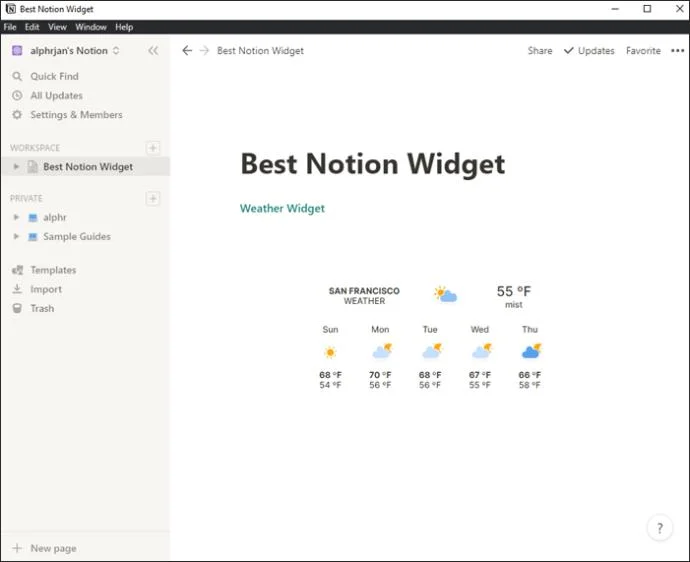Open the File menu
Screen dimensions: 690x562
(10, 27)
